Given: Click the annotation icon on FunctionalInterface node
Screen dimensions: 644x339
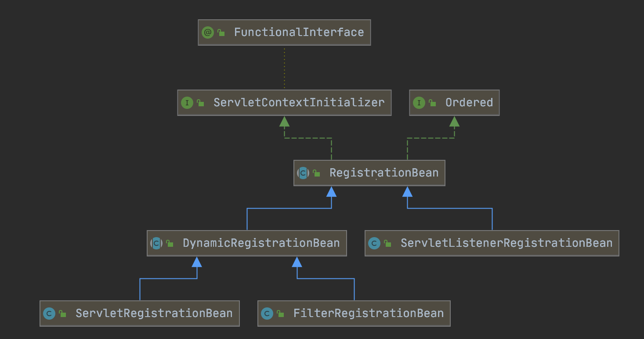Looking at the screenshot, I should coord(207,32).
